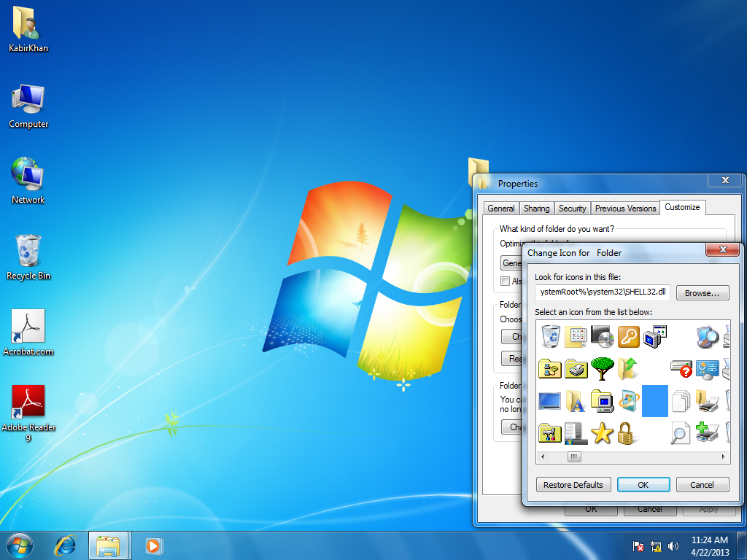Viewport: 747px width, 560px height.
Task: Pick the document with magnifier icon
Action: [681, 433]
